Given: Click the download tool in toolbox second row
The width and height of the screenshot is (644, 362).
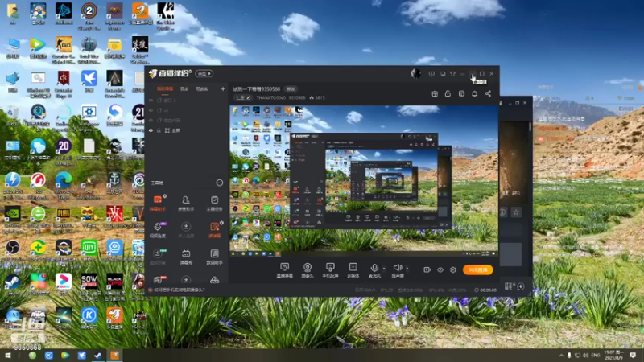Looking at the screenshot, I should tap(186, 229).
